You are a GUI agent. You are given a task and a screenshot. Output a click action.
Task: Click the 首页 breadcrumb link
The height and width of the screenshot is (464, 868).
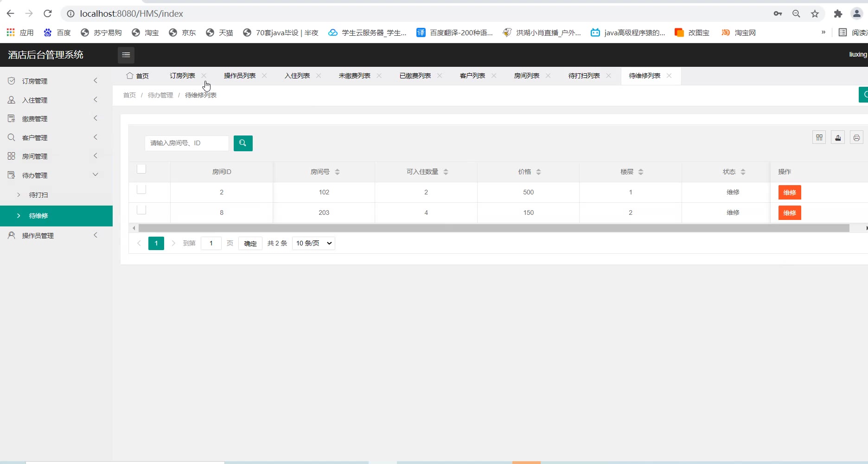click(x=129, y=95)
